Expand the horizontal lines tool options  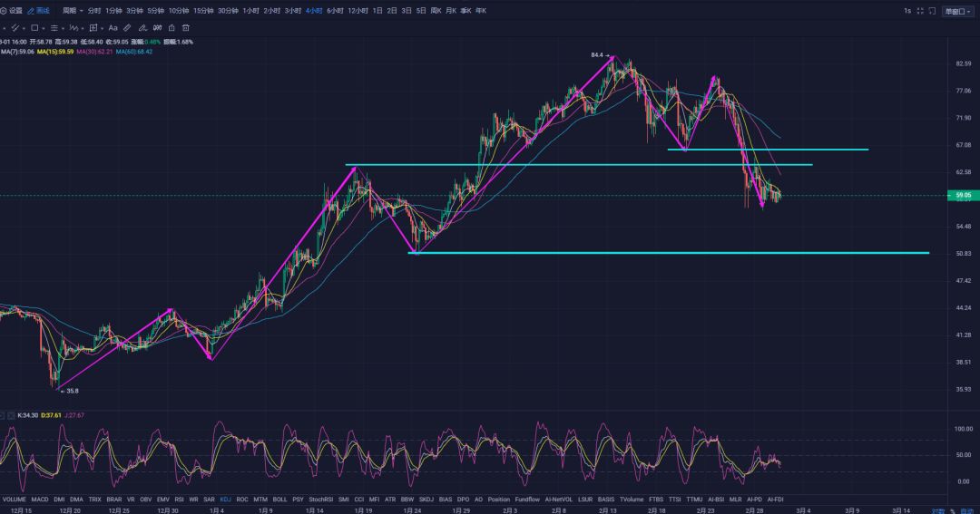coord(64,28)
